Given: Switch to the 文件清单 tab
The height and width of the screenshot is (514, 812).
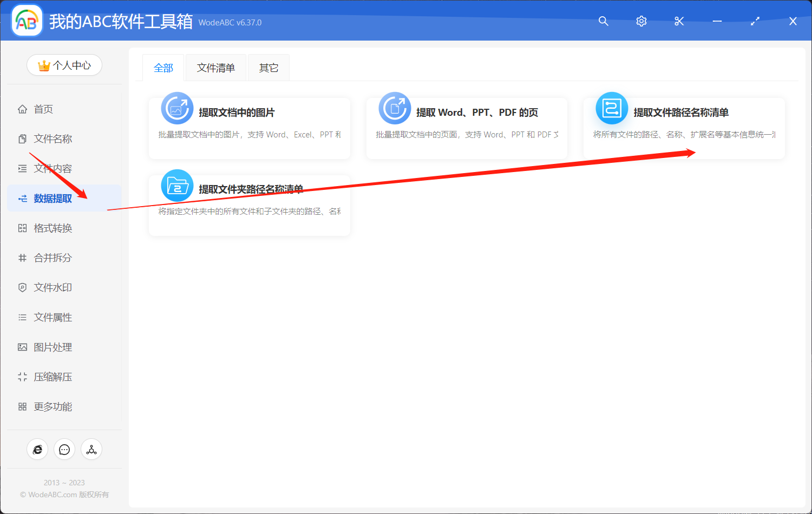Looking at the screenshot, I should coord(215,67).
